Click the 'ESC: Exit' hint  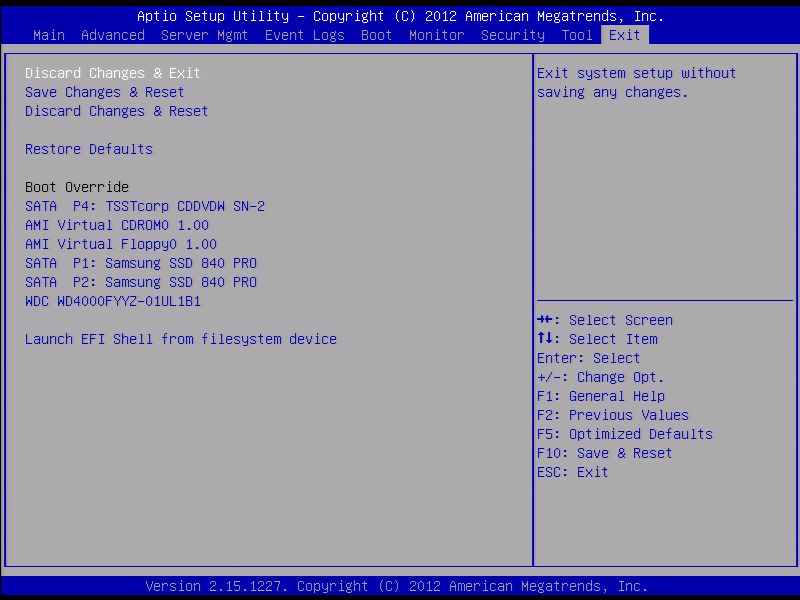coord(572,472)
